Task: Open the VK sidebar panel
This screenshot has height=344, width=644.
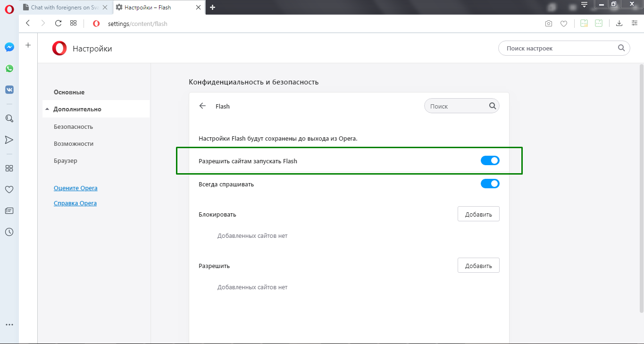Action: [x=9, y=90]
